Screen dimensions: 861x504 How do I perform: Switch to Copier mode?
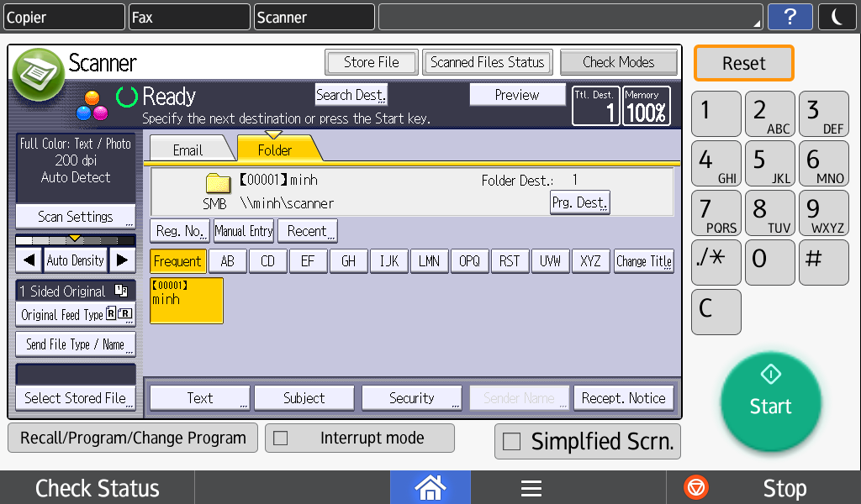63,16
